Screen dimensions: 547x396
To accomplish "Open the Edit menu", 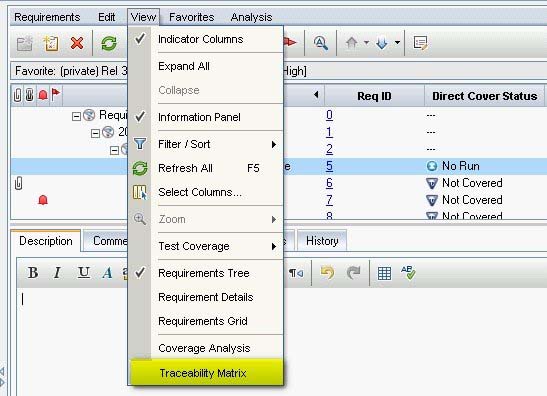I will 107,17.
